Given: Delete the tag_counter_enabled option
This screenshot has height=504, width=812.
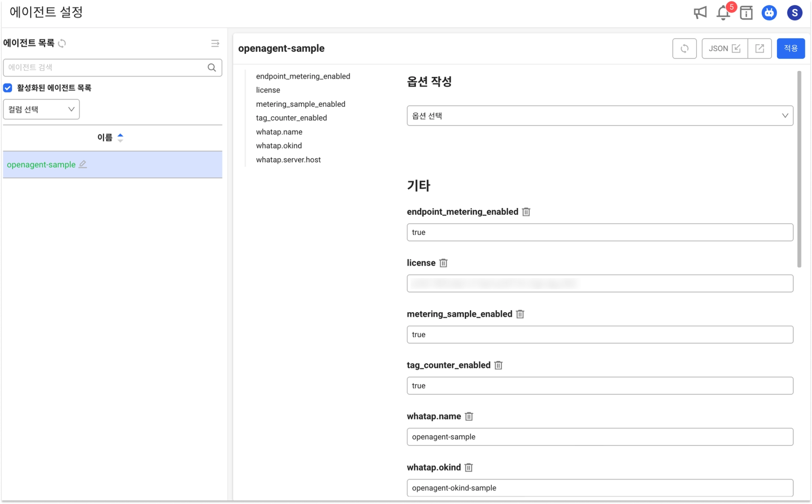Looking at the screenshot, I should point(498,365).
